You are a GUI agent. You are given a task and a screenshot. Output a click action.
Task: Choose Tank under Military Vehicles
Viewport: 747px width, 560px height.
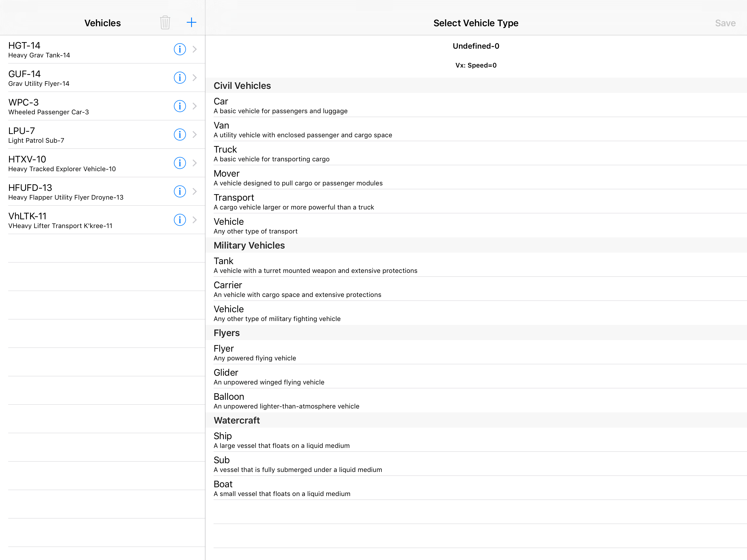point(476,265)
